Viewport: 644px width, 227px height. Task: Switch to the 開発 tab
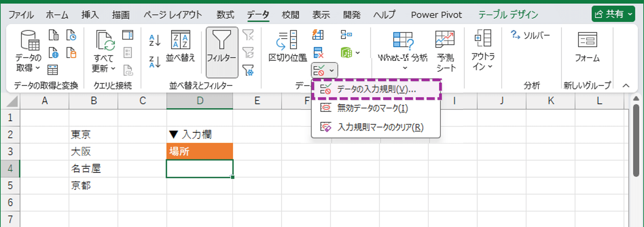(x=352, y=15)
